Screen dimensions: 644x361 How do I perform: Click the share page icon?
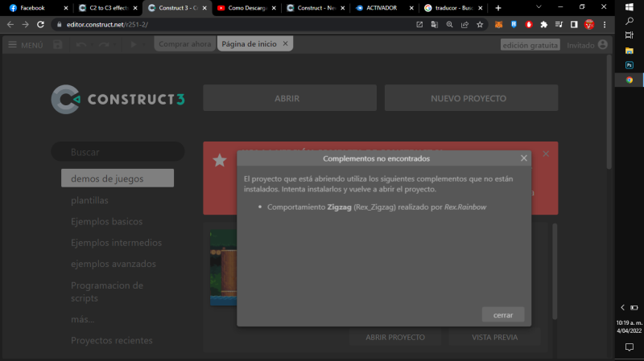pos(464,25)
